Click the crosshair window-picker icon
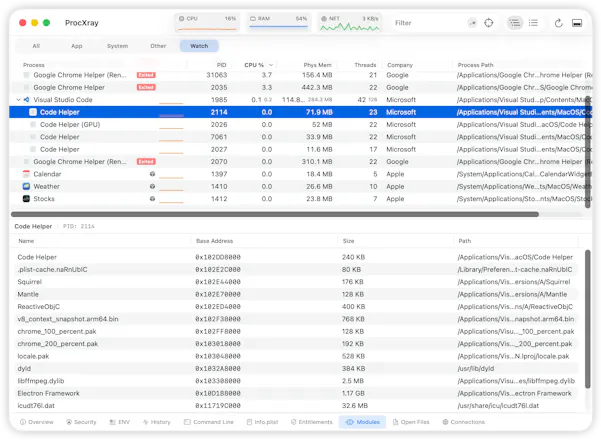Image resolution: width=601 pixels, height=440 pixels. (x=489, y=23)
